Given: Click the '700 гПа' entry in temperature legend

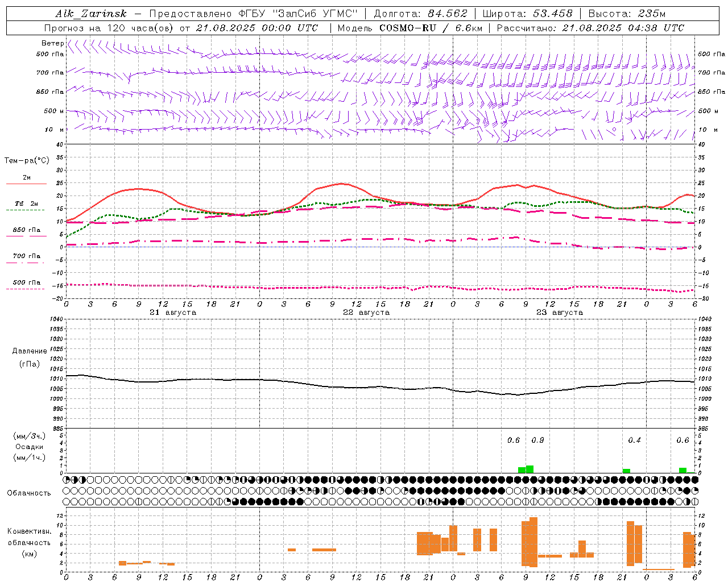Looking at the screenshot, I should (27, 256).
